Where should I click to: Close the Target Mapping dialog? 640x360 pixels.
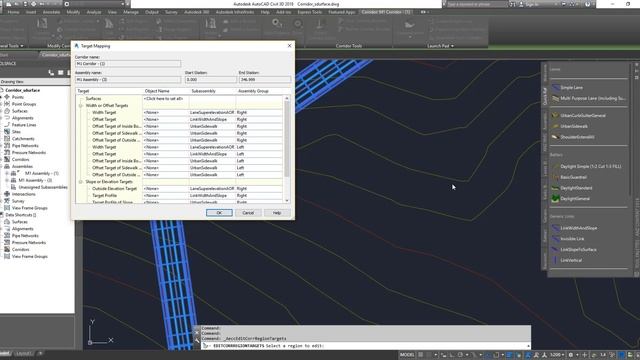coord(289,46)
